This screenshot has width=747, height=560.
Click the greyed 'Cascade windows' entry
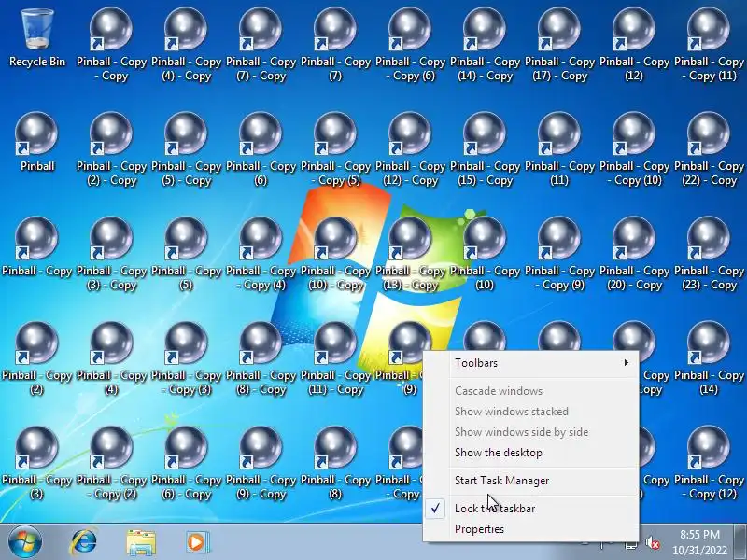[x=530, y=391]
